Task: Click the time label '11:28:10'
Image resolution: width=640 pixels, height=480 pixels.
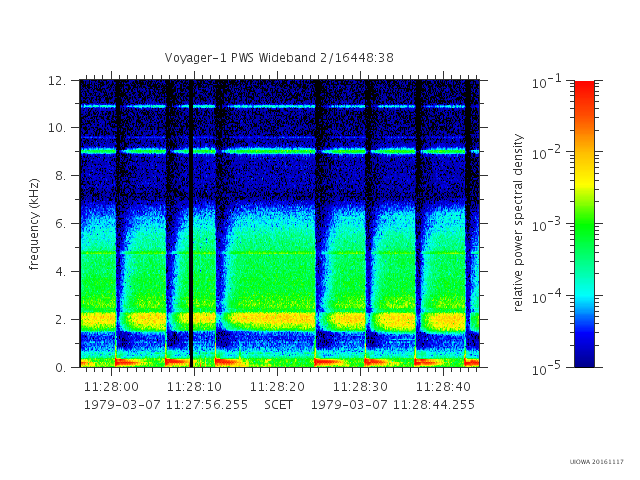Action: 194,387
